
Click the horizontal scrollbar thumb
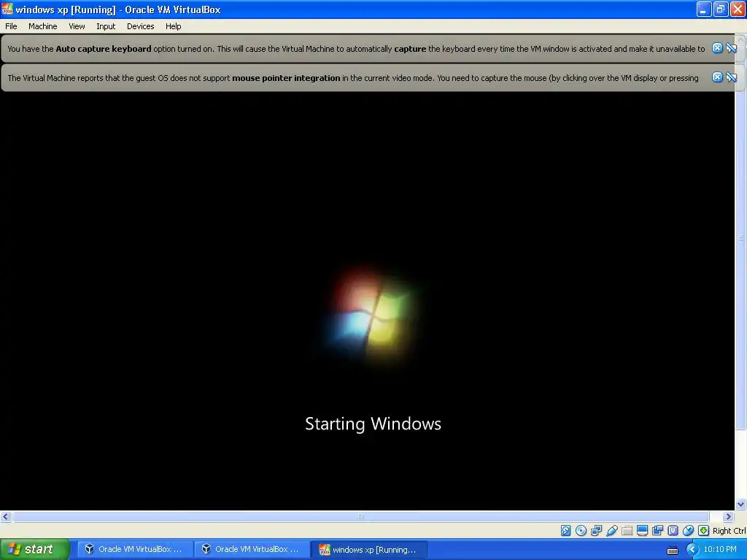click(x=360, y=516)
